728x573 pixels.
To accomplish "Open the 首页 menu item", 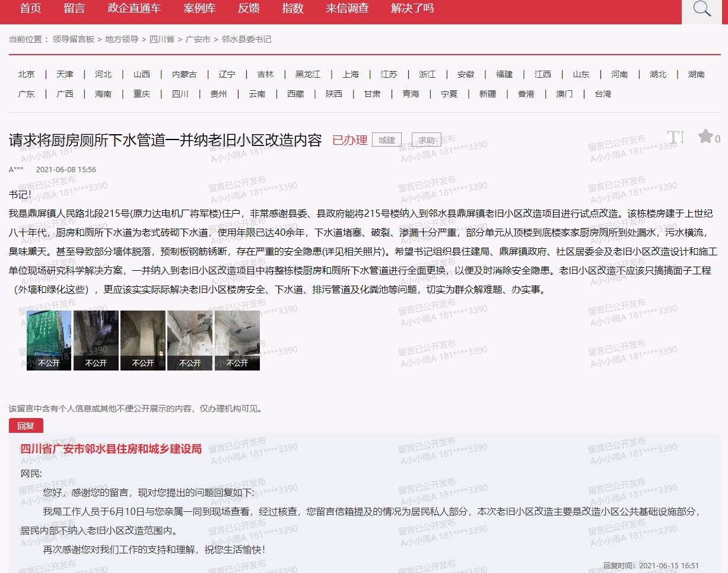I will [30, 8].
